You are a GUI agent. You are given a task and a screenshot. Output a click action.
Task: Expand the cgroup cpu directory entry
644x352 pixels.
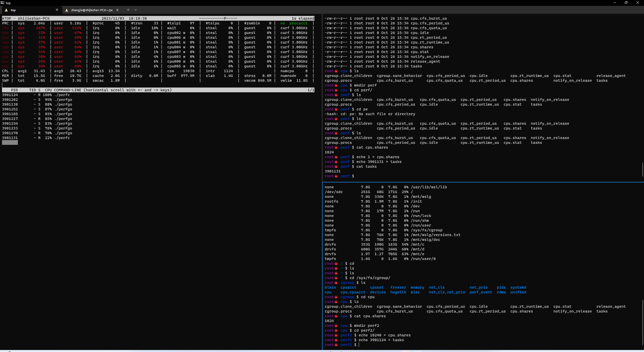[x=328, y=292]
